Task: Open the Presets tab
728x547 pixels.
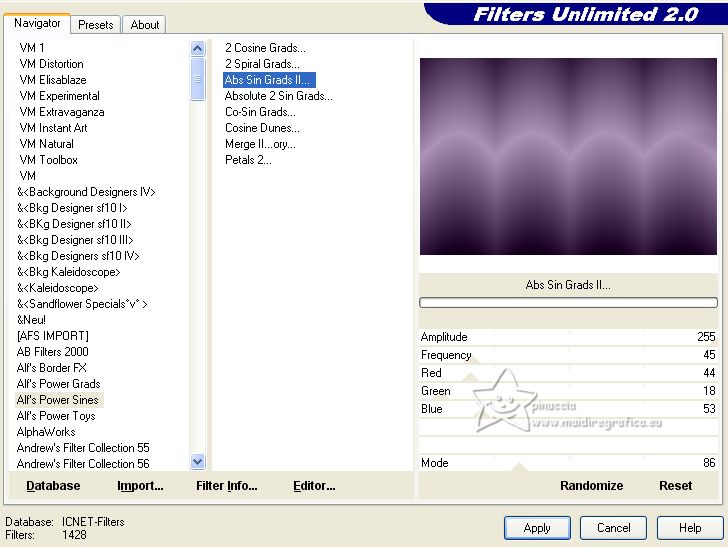Action: pos(96,25)
